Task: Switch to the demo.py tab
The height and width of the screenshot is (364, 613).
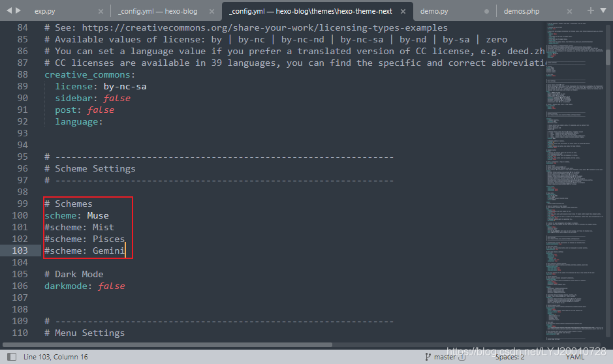Action: click(x=434, y=11)
